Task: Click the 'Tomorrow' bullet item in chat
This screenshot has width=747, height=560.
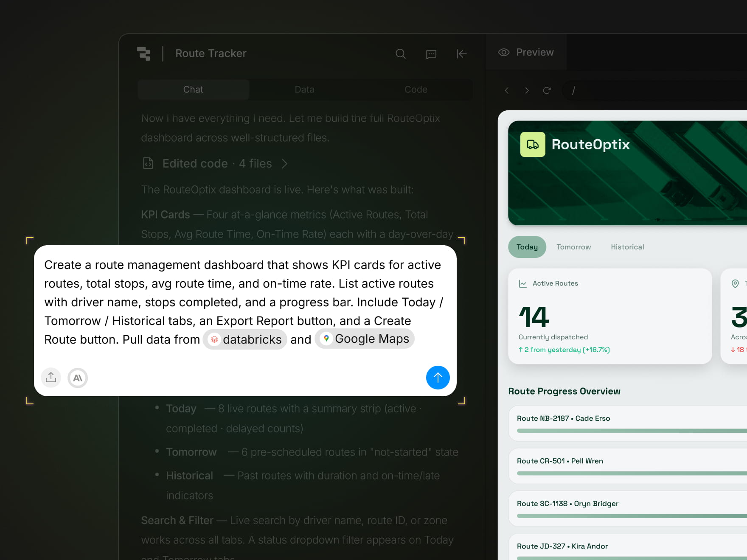Action: click(x=191, y=452)
